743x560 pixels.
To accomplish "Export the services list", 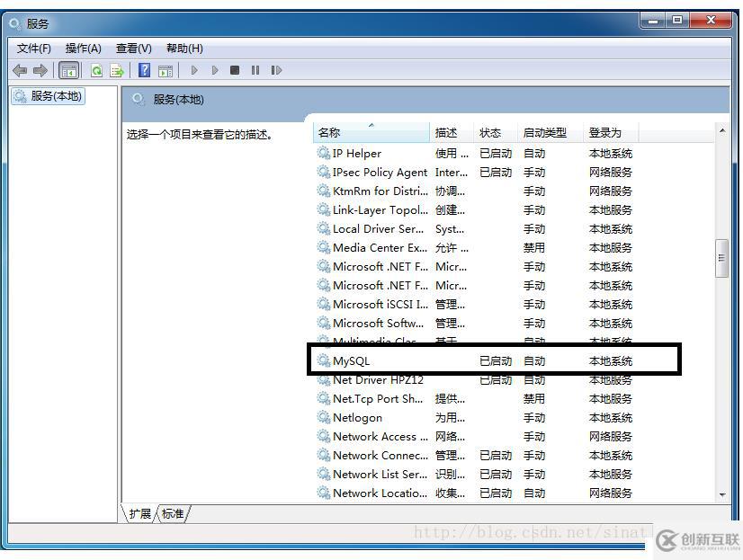I will [116, 70].
